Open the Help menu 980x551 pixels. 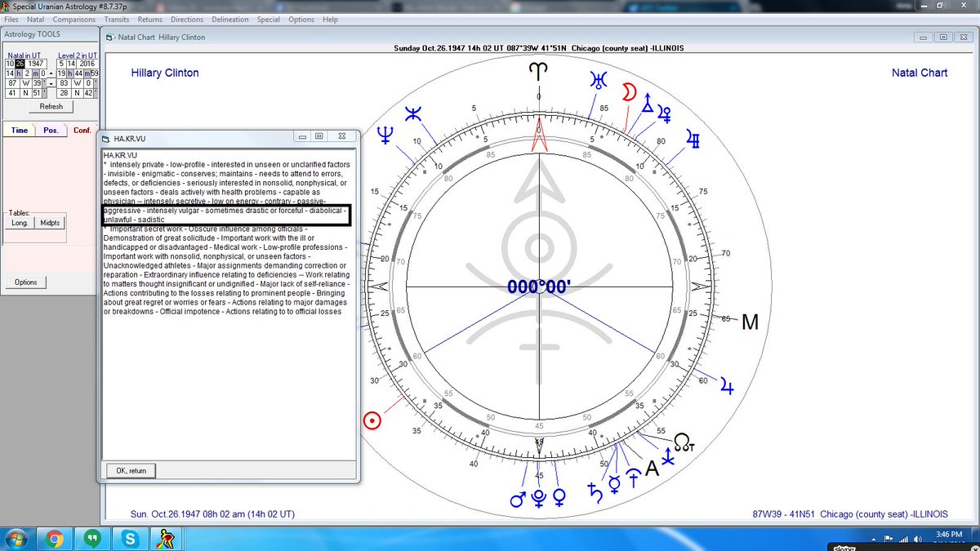pos(330,19)
